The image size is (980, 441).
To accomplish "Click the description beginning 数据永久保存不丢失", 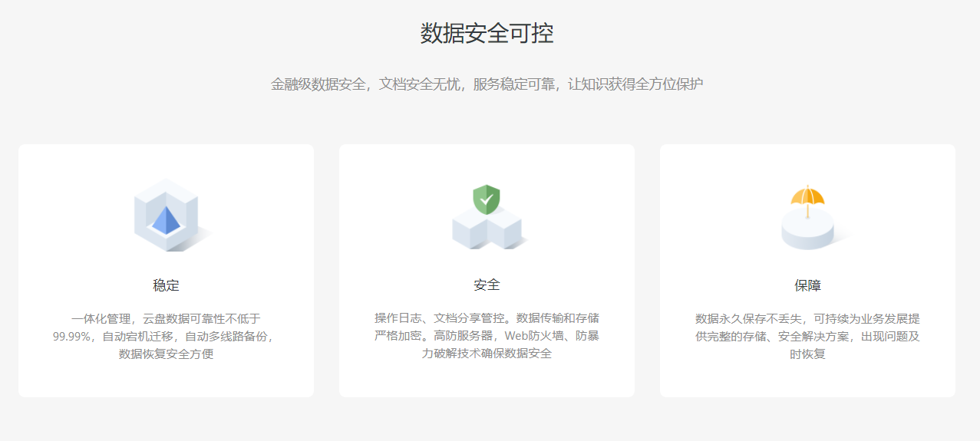I will tap(808, 336).
